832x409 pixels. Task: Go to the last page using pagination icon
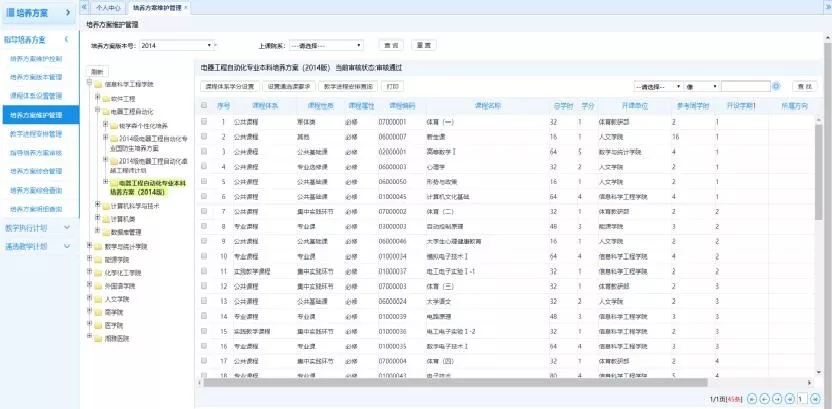tap(818, 400)
